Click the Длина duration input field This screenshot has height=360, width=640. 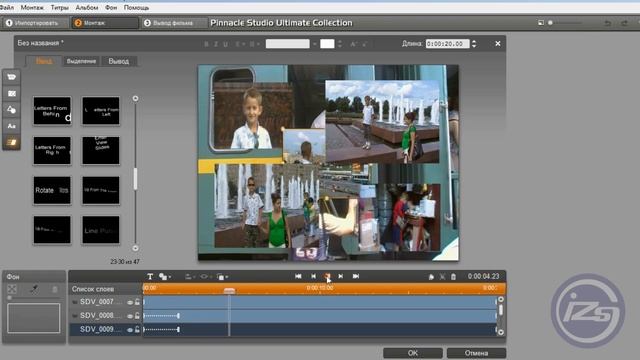[x=447, y=44]
